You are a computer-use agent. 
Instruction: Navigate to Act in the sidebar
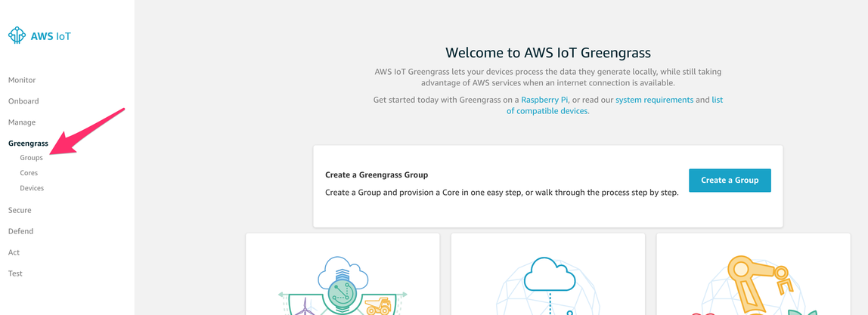[x=14, y=252]
